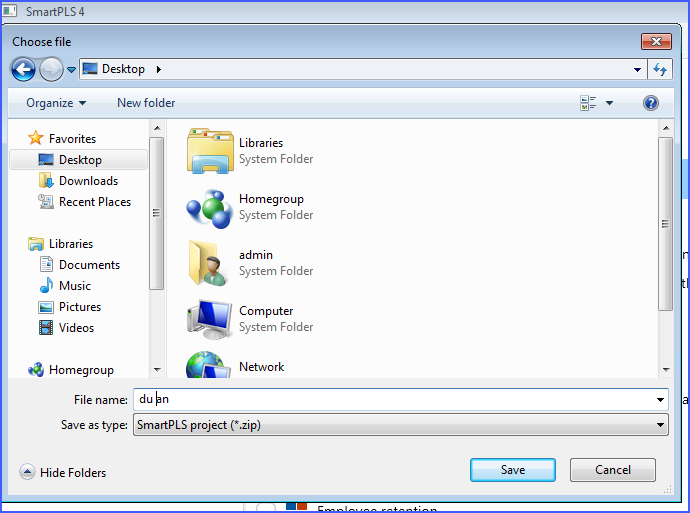The image size is (690, 513).
Task: Open Documents library in navigation pane
Action: click(89, 265)
